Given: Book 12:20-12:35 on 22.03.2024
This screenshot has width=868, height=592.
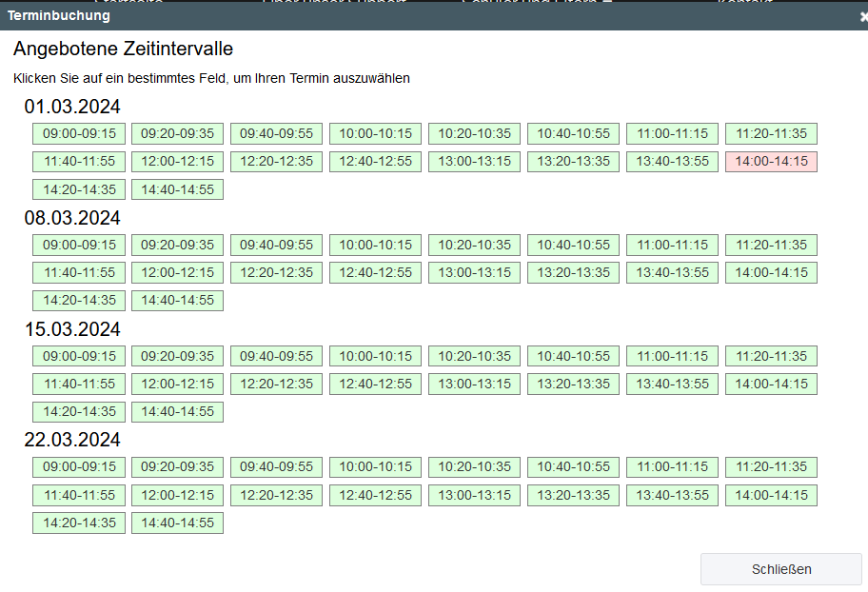Looking at the screenshot, I should [276, 495].
